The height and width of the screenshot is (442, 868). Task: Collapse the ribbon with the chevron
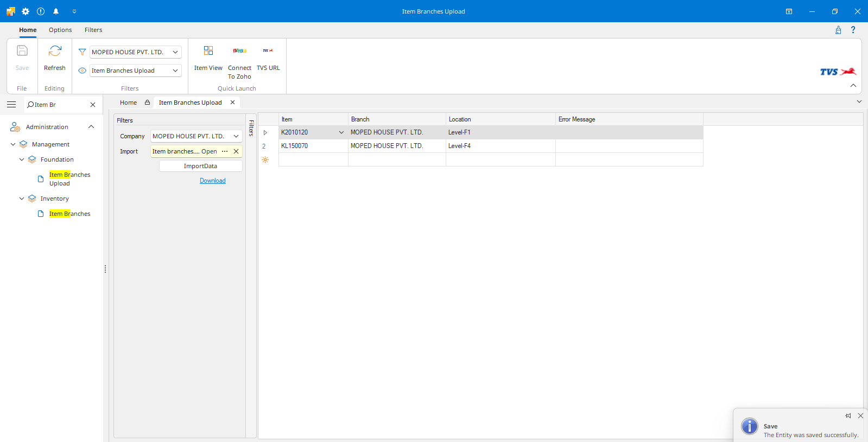(x=853, y=86)
